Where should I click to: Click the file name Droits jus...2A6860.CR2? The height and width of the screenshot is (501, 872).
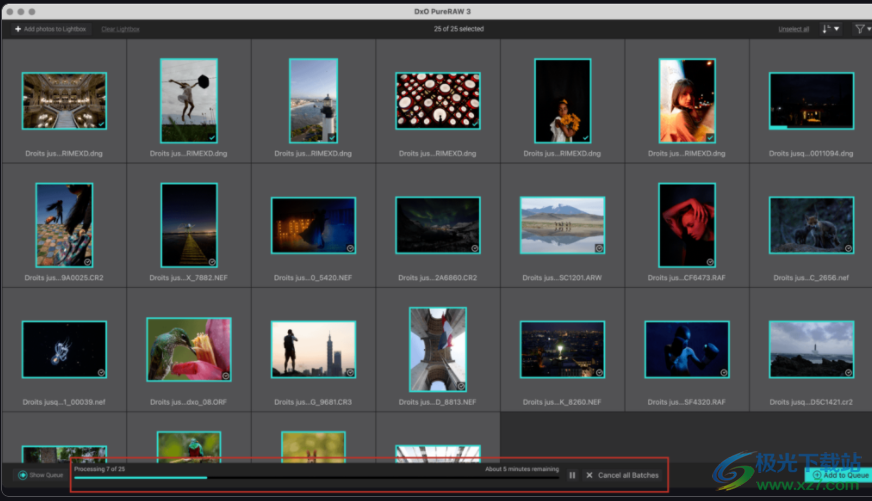tap(438, 277)
